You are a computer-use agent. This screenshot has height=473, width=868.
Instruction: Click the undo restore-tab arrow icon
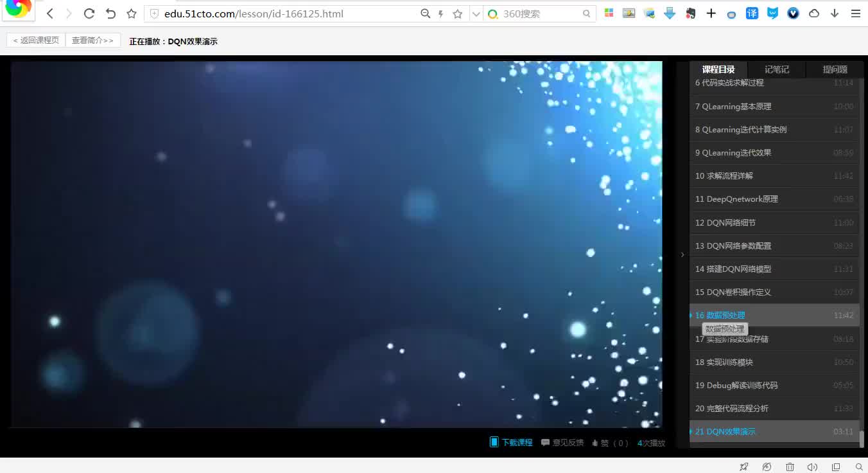coord(110,13)
